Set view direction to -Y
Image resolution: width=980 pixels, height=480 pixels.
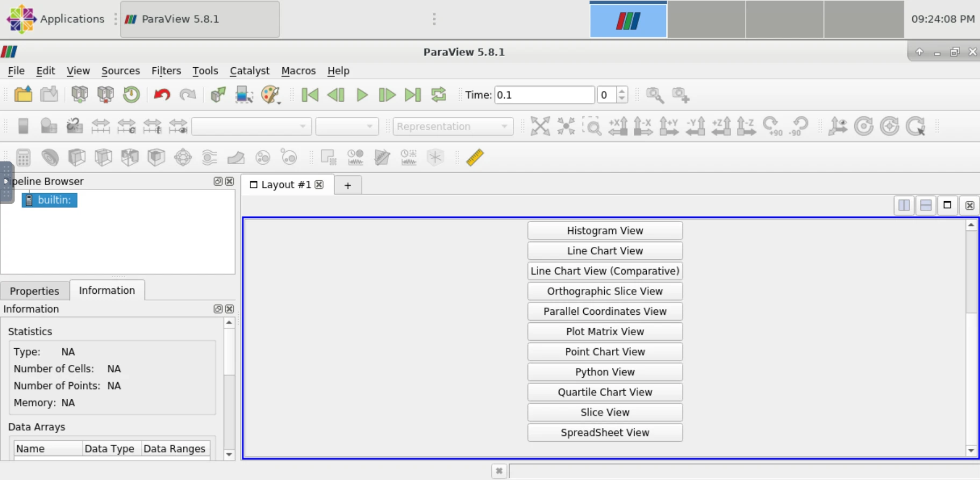click(695, 126)
